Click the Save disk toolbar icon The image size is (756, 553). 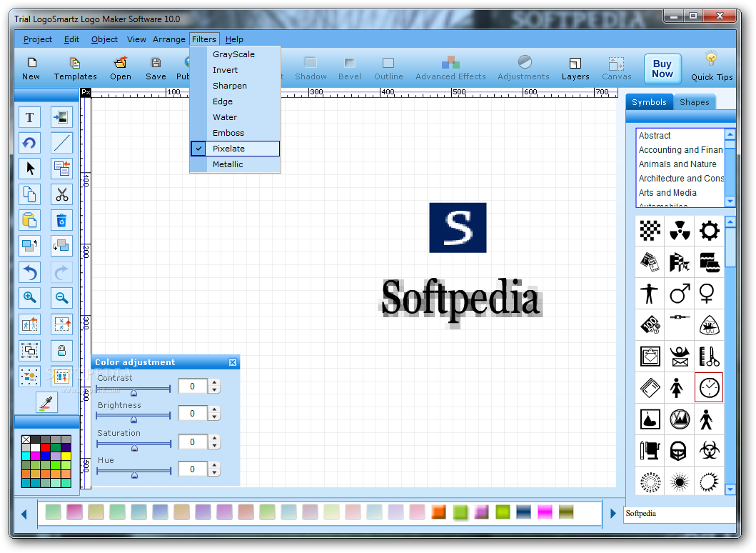tap(156, 68)
